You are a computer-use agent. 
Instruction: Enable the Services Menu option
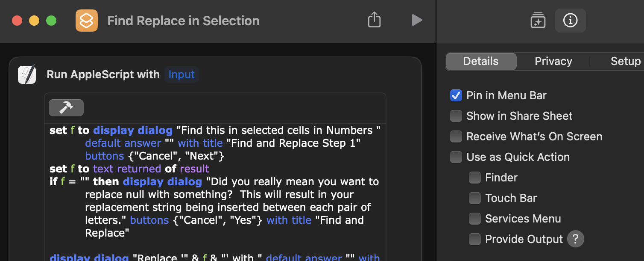click(x=475, y=219)
